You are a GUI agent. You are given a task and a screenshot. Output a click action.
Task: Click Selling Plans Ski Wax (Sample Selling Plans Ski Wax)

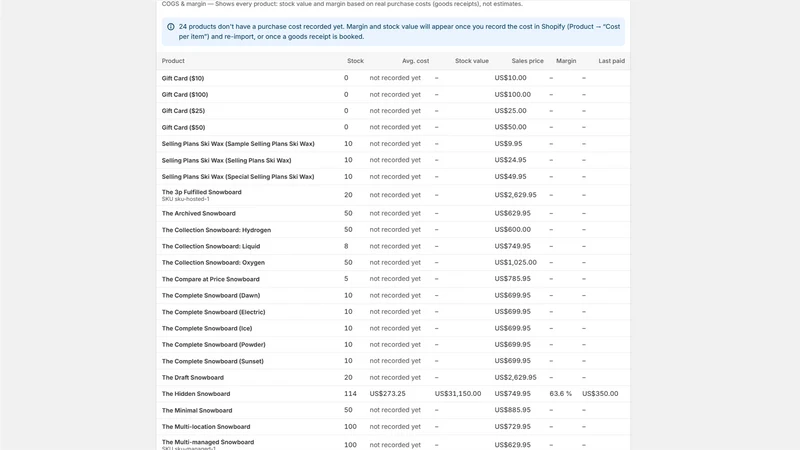coord(238,144)
